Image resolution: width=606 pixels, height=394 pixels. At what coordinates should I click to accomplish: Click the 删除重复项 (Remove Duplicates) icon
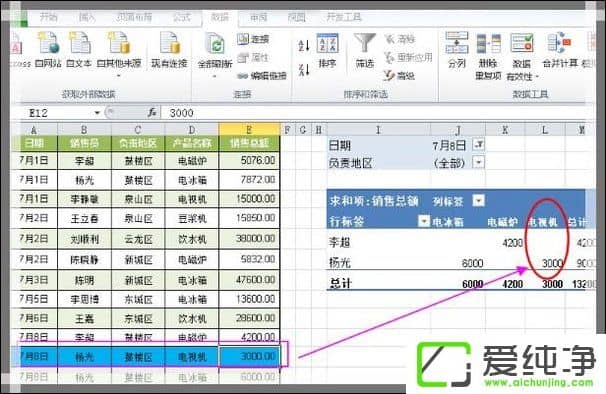click(489, 56)
